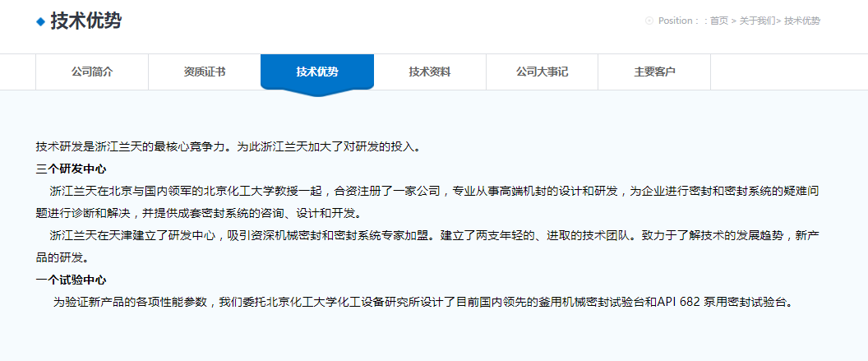The image size is (868, 361).
Task: Go to the 公司大事记 tab
Action: click(542, 72)
